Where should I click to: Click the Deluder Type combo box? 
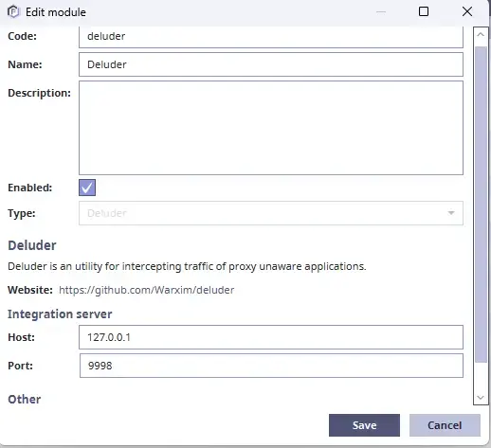(x=271, y=213)
